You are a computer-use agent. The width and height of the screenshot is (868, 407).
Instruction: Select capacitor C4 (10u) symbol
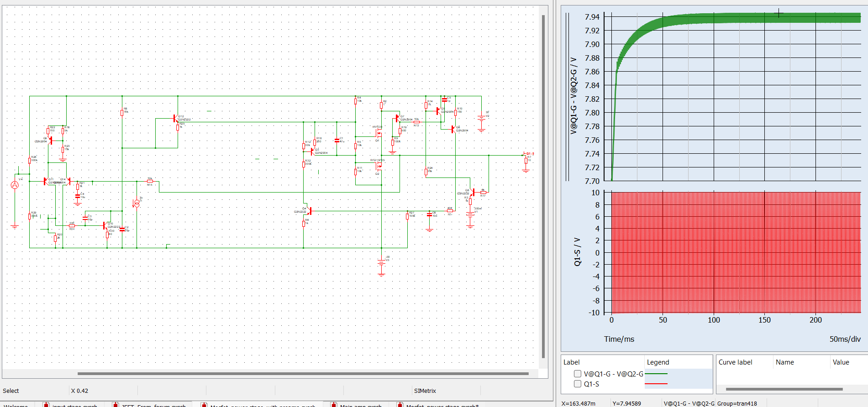(78, 196)
